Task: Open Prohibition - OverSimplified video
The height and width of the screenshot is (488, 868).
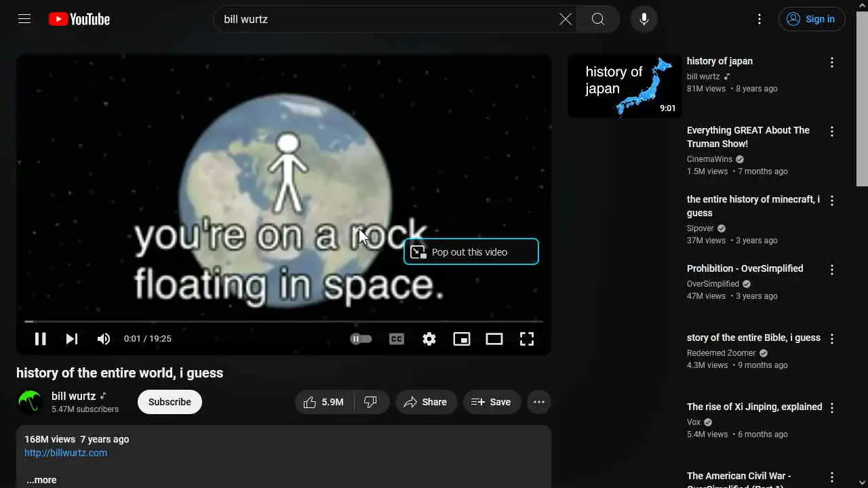Action: [745, 268]
